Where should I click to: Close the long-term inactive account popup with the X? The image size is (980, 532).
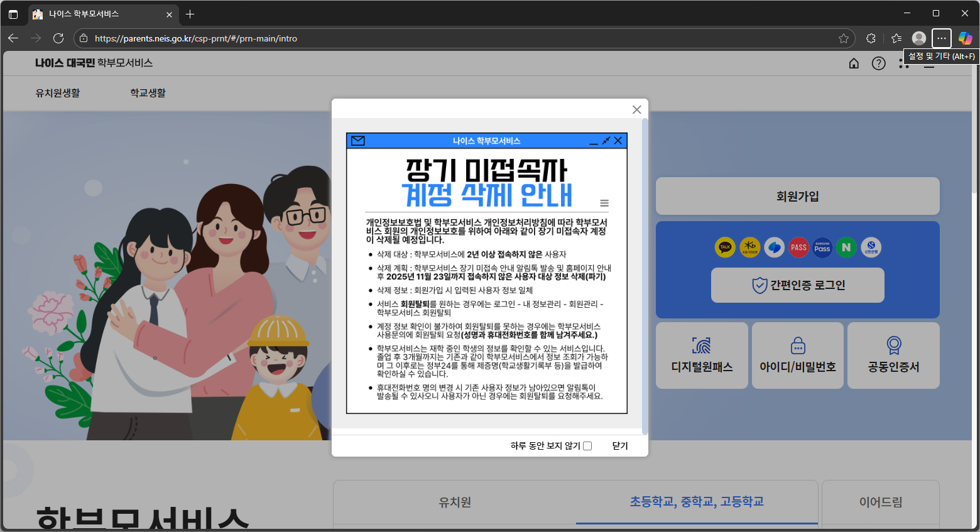(x=636, y=110)
